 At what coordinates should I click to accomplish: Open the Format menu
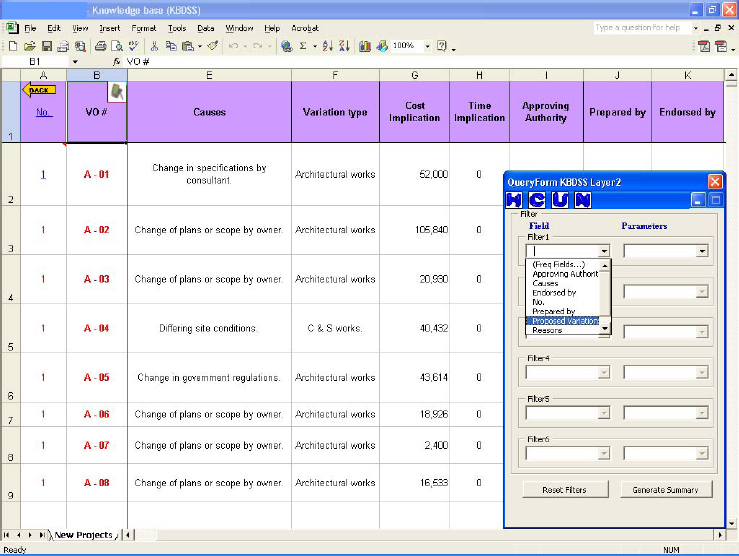tap(143, 28)
